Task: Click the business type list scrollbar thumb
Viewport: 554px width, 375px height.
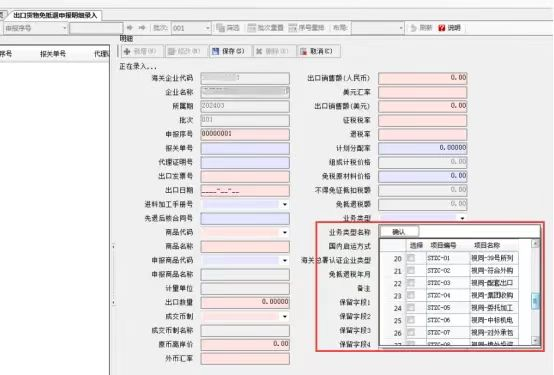Action: [535, 301]
